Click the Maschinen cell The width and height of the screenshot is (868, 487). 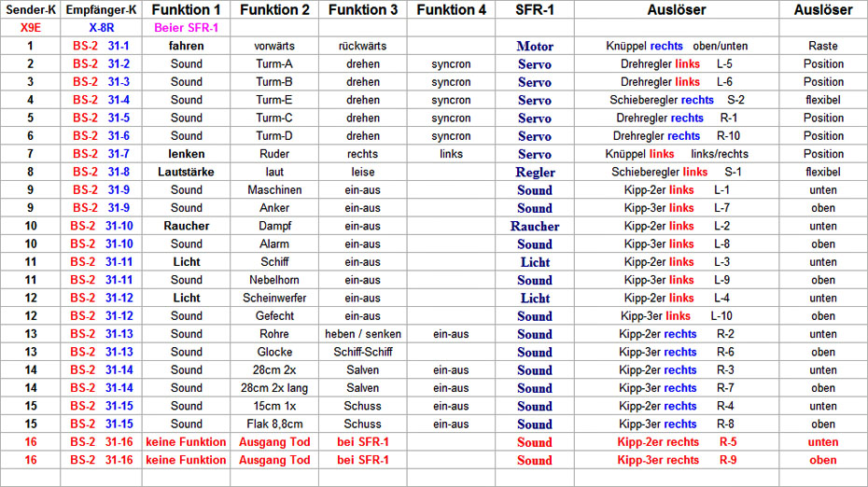click(274, 190)
